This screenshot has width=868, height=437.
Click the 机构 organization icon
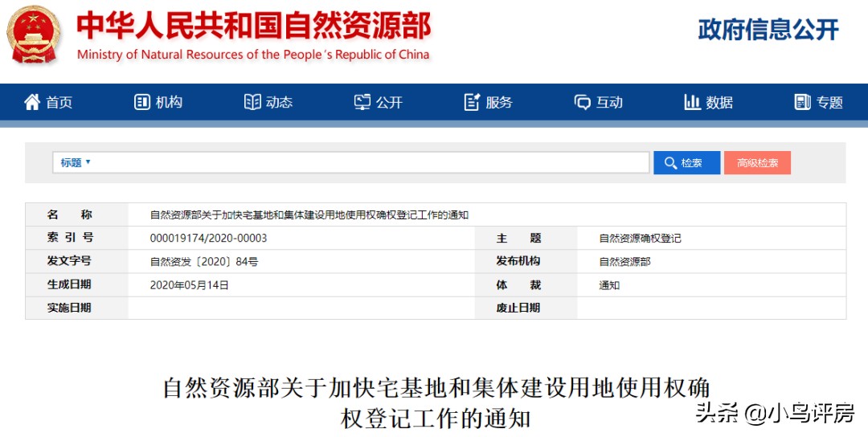point(142,102)
